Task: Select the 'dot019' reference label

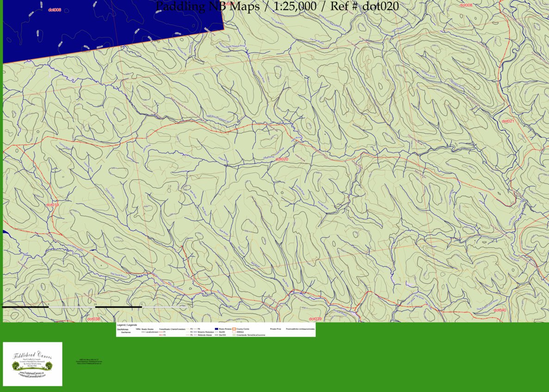Action: pyautogui.click(x=53, y=205)
